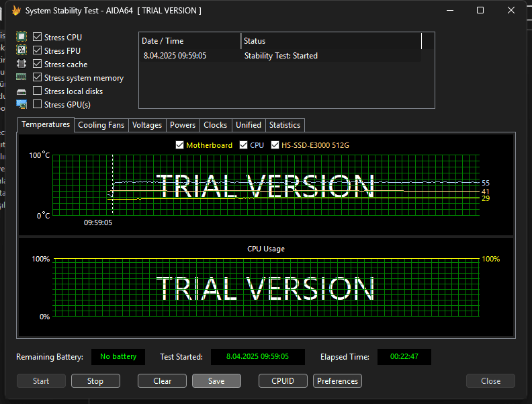
Task: Switch to the Cooling Fans tab
Action: coord(101,125)
